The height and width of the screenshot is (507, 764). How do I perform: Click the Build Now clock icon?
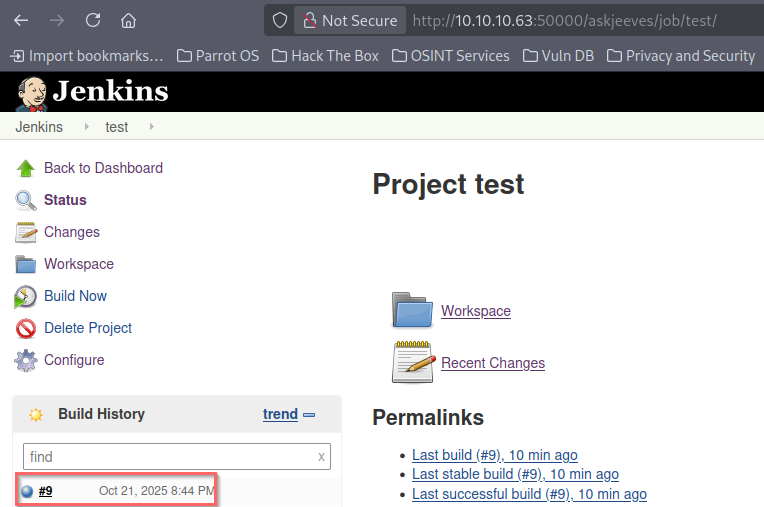pyautogui.click(x=26, y=296)
